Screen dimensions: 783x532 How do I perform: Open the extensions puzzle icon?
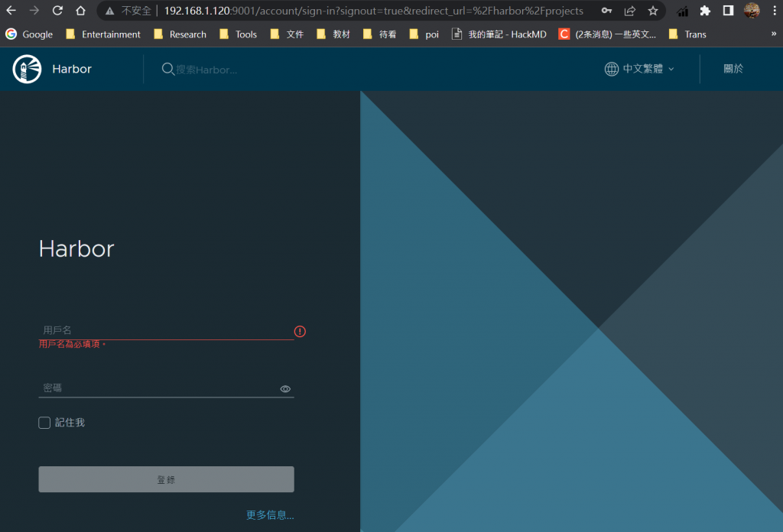click(x=705, y=11)
